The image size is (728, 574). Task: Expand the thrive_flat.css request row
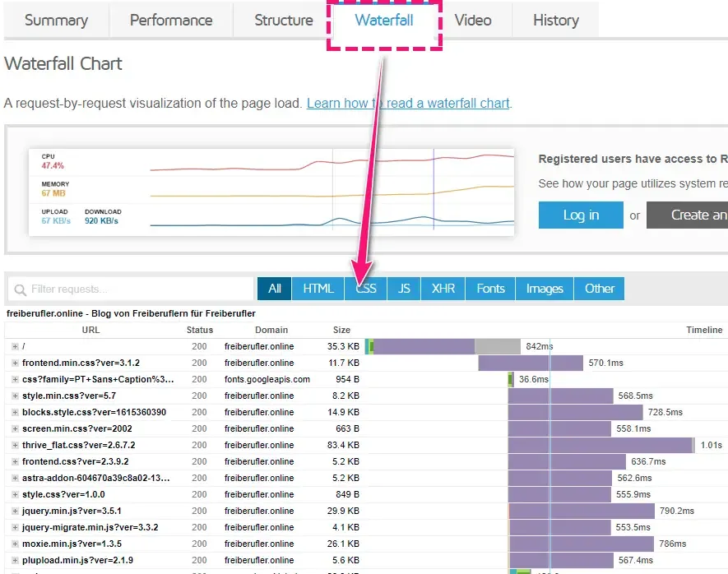tap(15, 445)
